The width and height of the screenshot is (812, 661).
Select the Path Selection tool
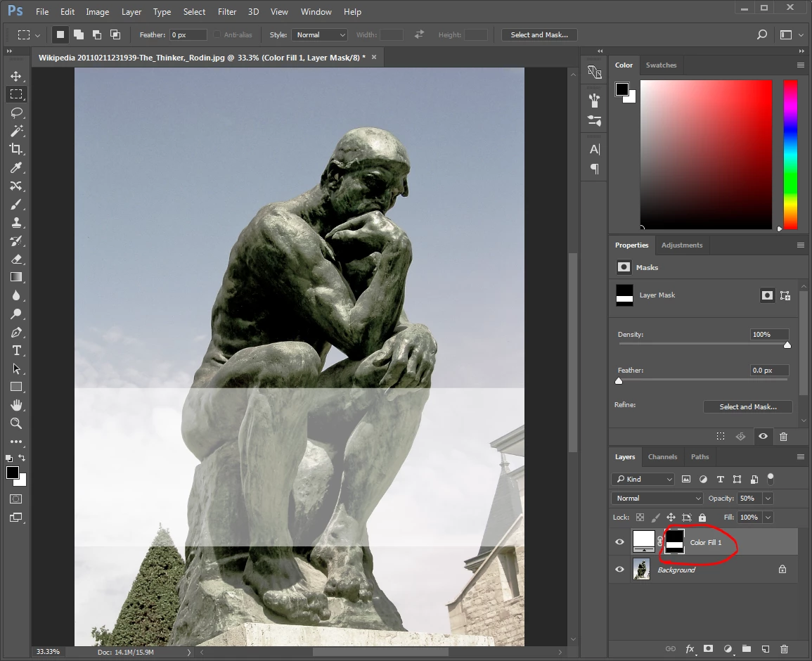pos(16,369)
